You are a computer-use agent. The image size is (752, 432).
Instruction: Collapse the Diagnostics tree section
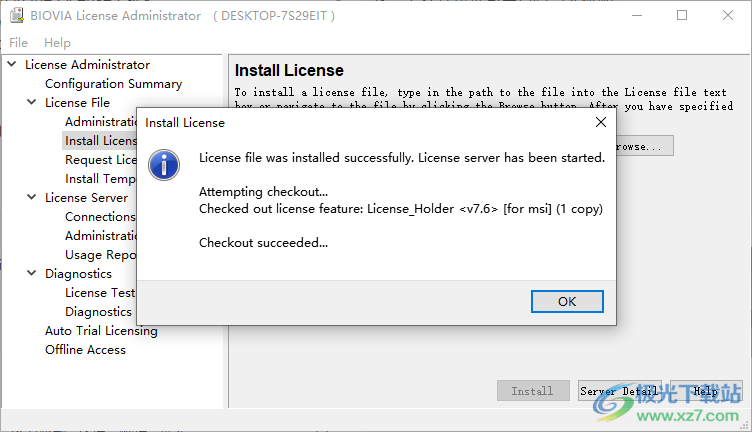point(32,273)
